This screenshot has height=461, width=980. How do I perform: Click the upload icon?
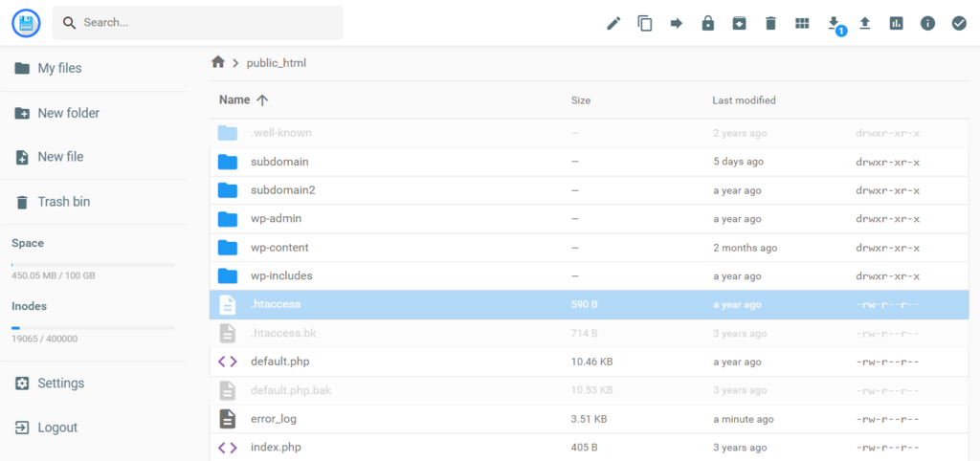coord(865,24)
